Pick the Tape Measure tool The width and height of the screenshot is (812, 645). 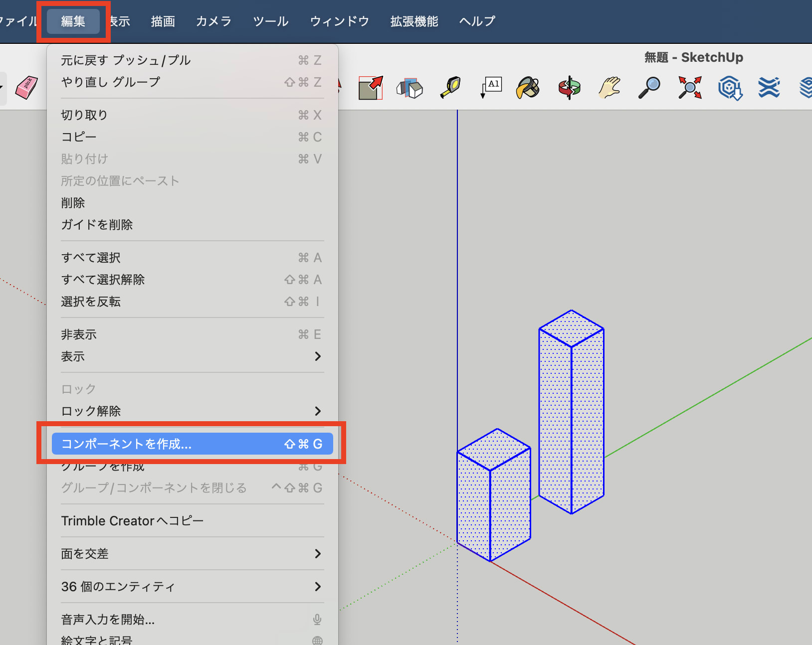click(x=450, y=88)
